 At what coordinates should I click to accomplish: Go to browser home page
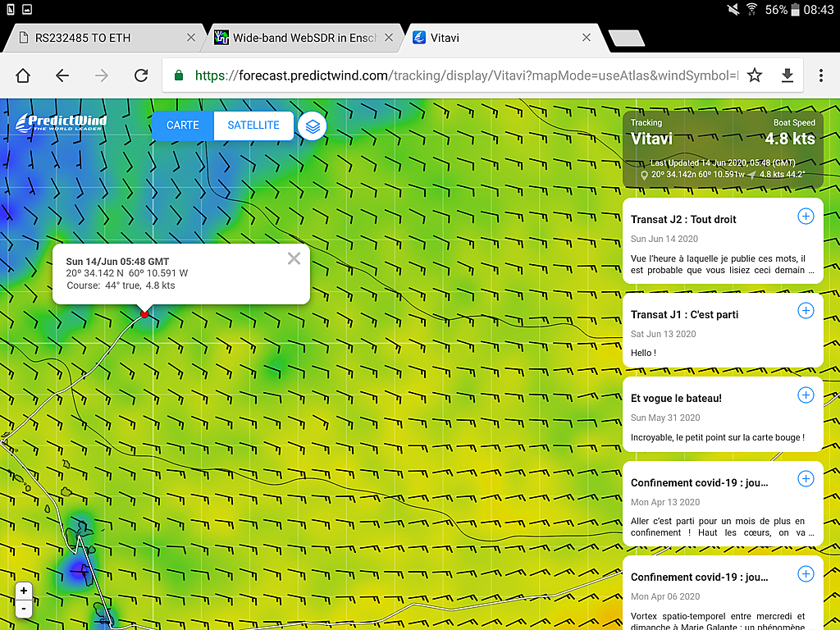(23, 75)
